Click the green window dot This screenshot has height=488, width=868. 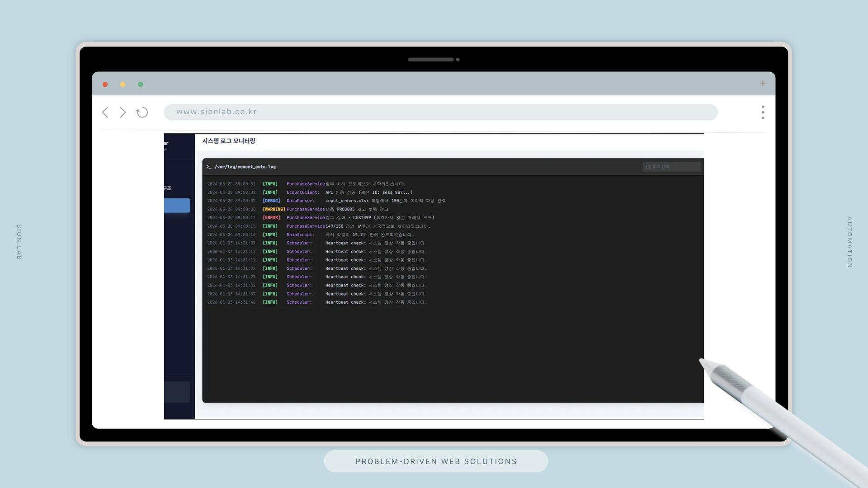click(x=141, y=84)
